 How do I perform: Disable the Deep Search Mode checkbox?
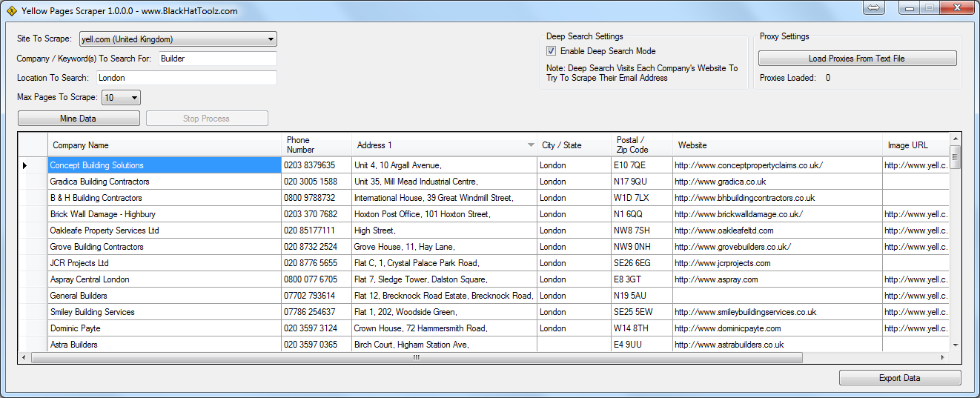point(552,51)
